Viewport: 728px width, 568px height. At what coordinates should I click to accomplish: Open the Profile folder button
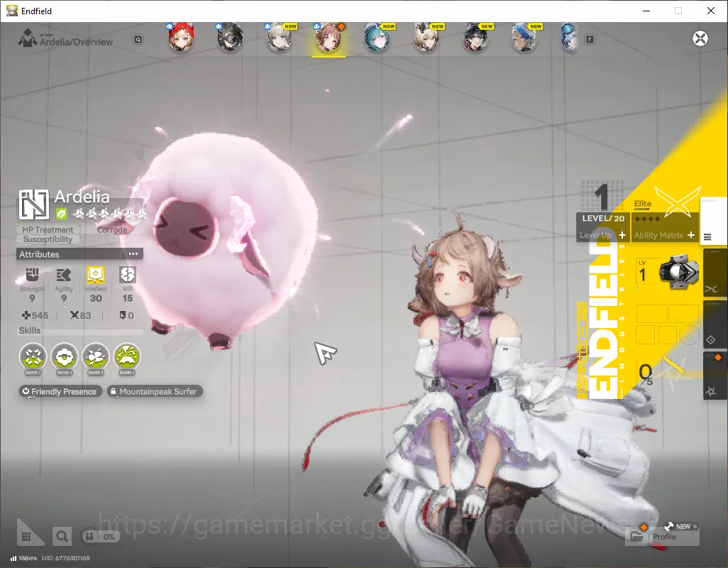662,537
